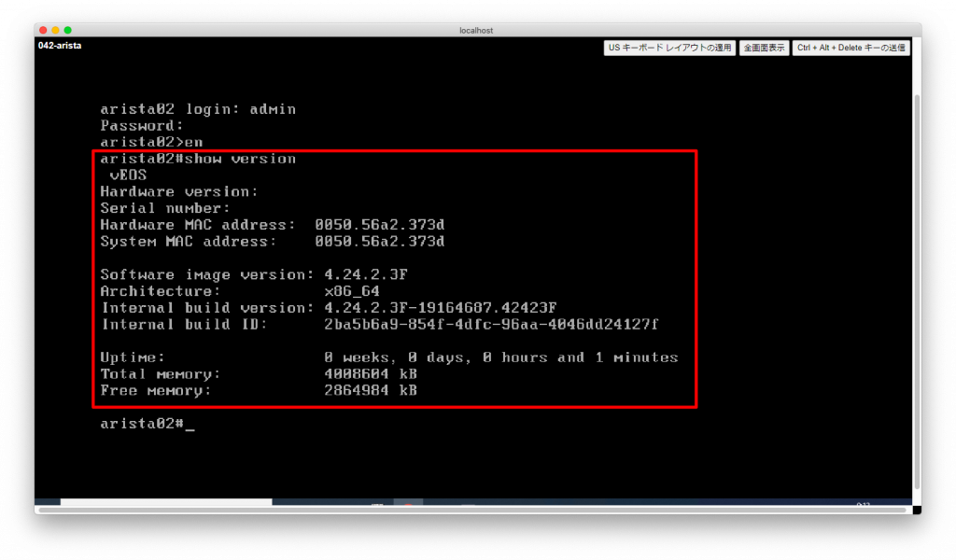Click the green zoom traffic light button

[65, 29]
